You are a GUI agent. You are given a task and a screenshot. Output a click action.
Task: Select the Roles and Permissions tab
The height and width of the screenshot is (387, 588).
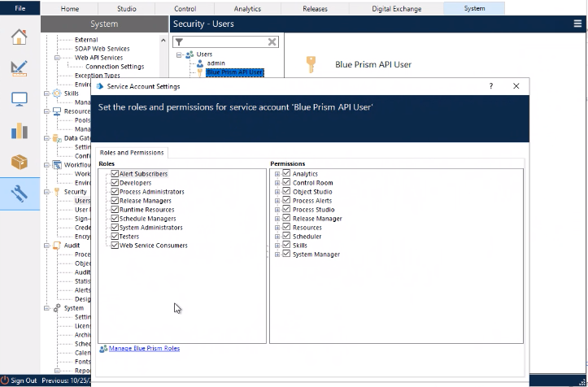[132, 153]
